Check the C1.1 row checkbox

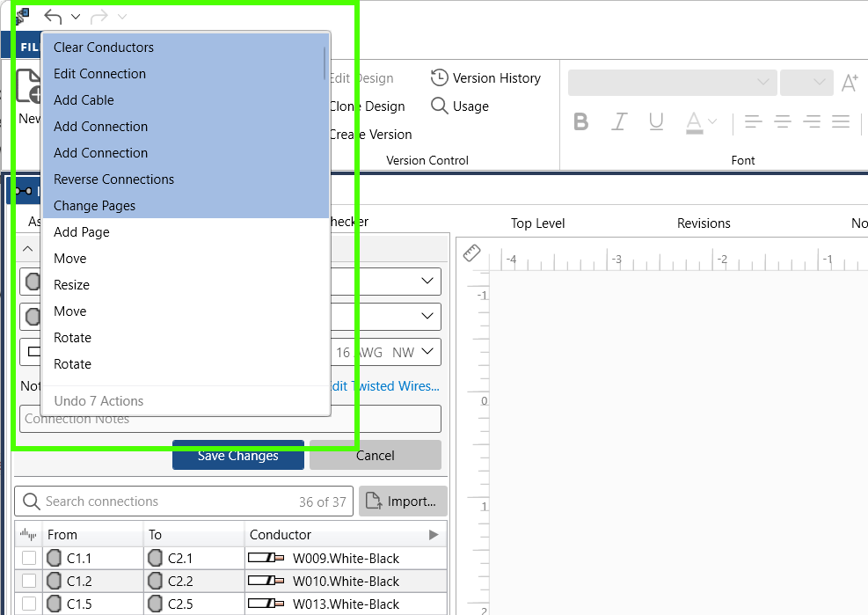point(29,558)
